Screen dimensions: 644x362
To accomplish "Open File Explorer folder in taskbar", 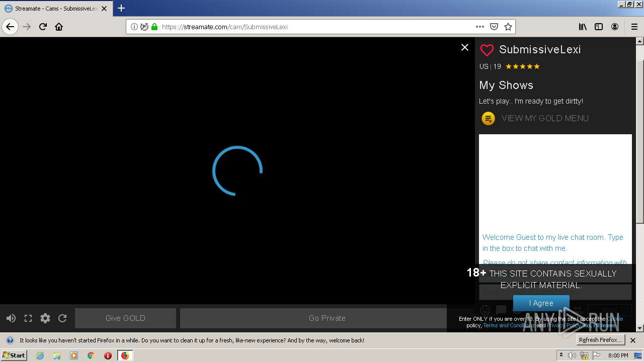I will tap(57, 355).
